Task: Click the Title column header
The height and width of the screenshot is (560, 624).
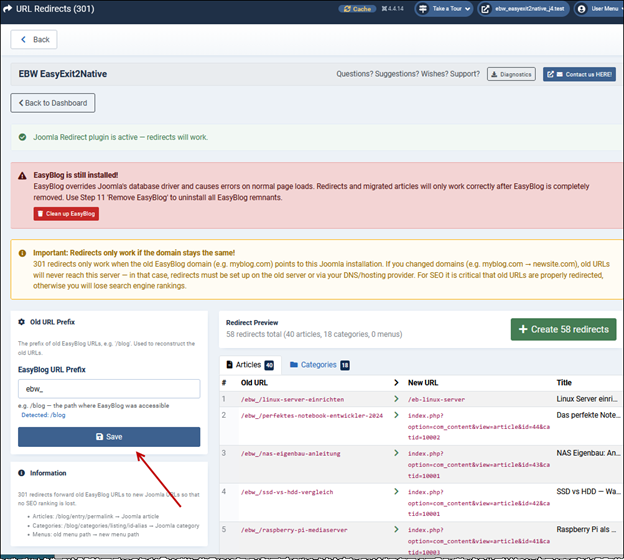Action: pos(564,383)
